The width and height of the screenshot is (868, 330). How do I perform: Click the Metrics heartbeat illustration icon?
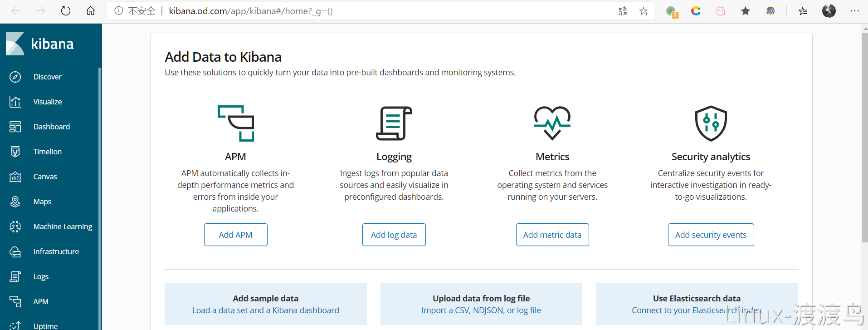click(552, 123)
